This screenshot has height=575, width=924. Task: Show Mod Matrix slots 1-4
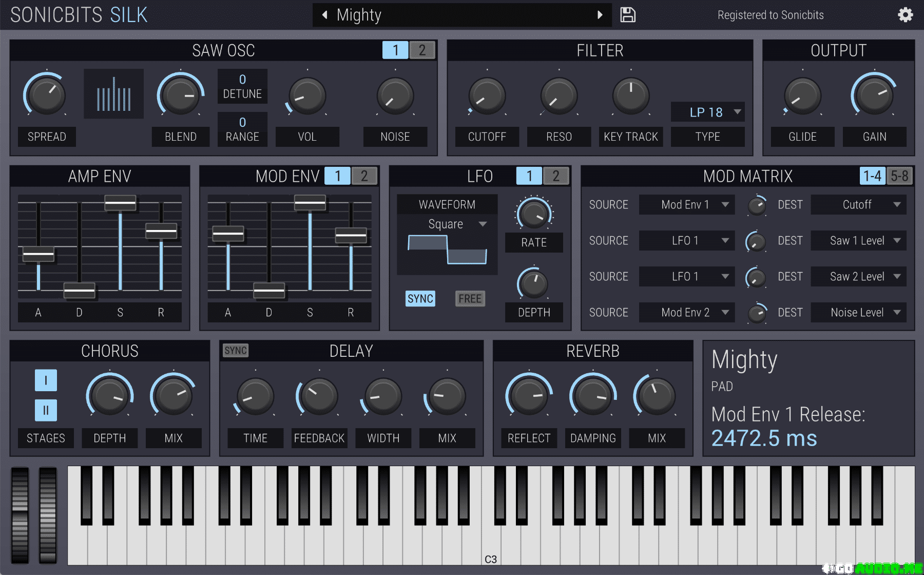(x=872, y=176)
